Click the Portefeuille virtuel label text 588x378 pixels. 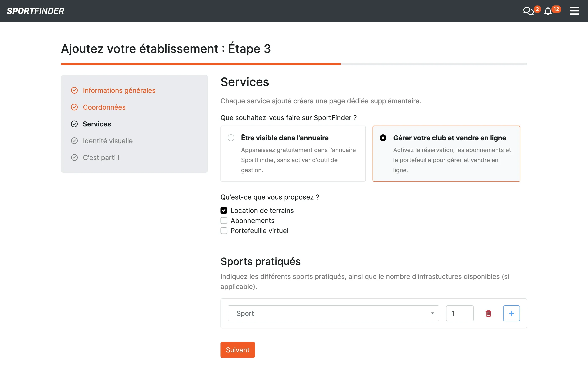click(259, 231)
